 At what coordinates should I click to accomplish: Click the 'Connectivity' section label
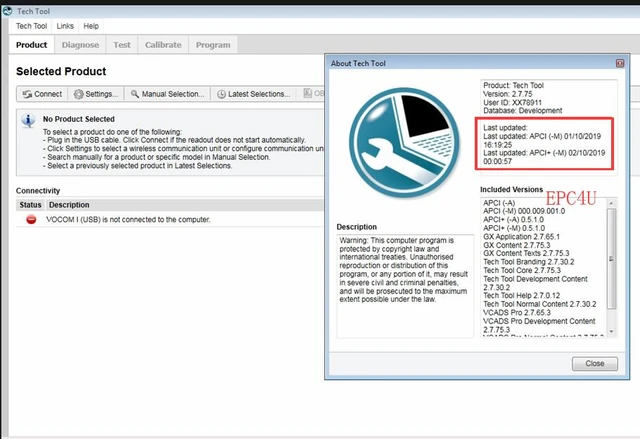pyautogui.click(x=38, y=191)
